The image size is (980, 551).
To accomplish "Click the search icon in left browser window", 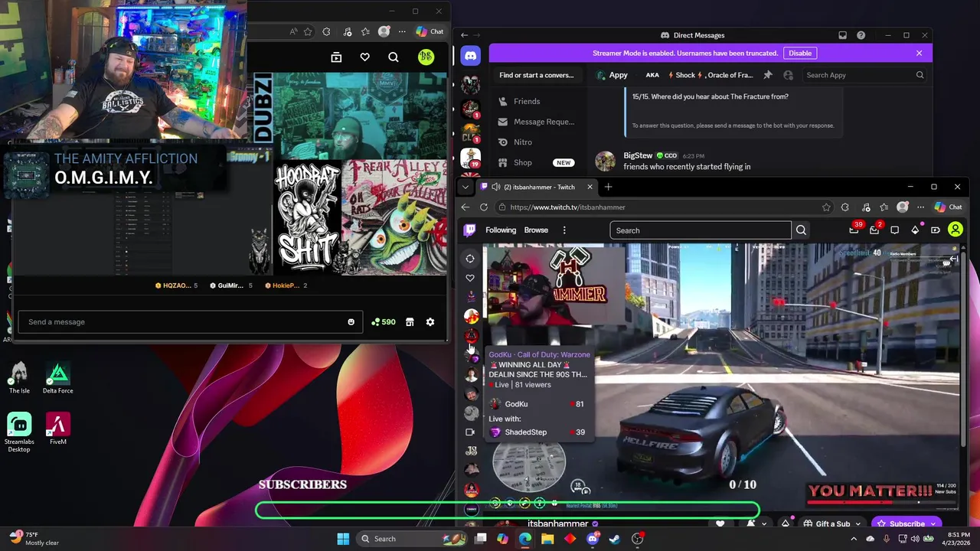I will [394, 57].
